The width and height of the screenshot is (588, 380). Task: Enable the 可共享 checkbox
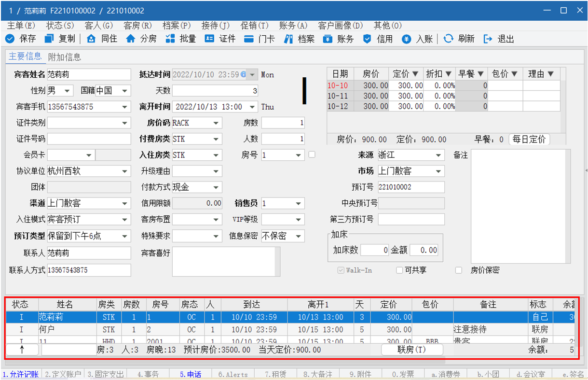pos(399,270)
